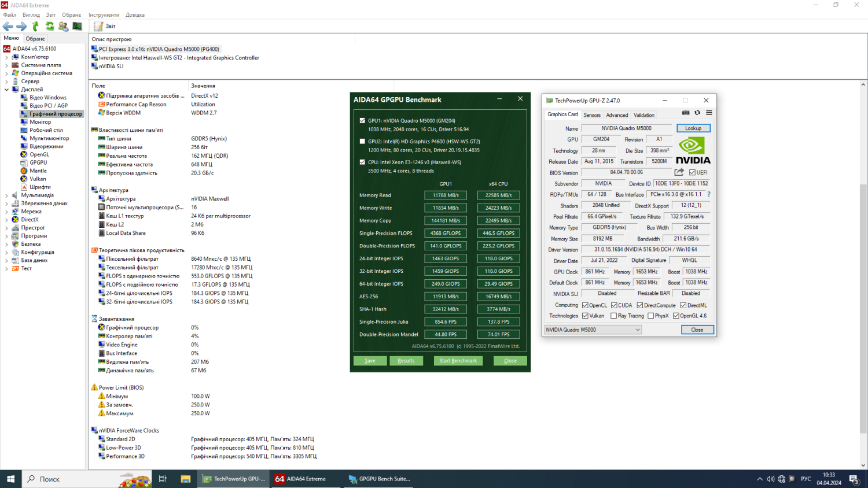
Task: Click the PCIe bus interface question mark
Action: pos(709,194)
